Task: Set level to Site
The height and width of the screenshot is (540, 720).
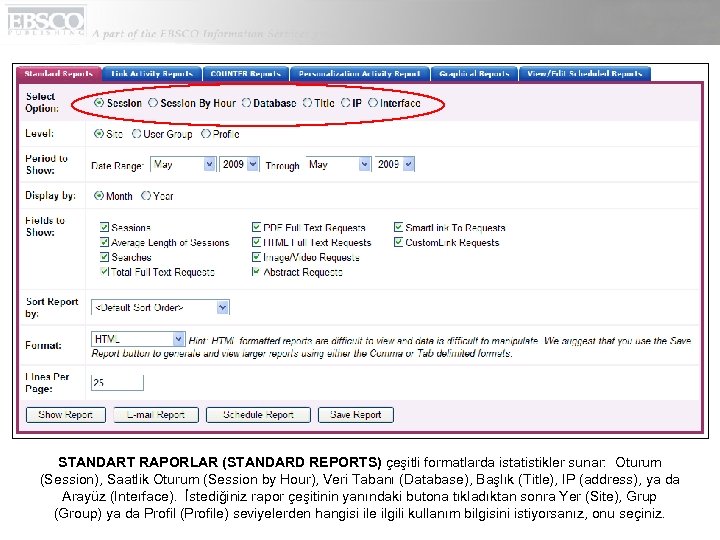Action: pos(99,134)
